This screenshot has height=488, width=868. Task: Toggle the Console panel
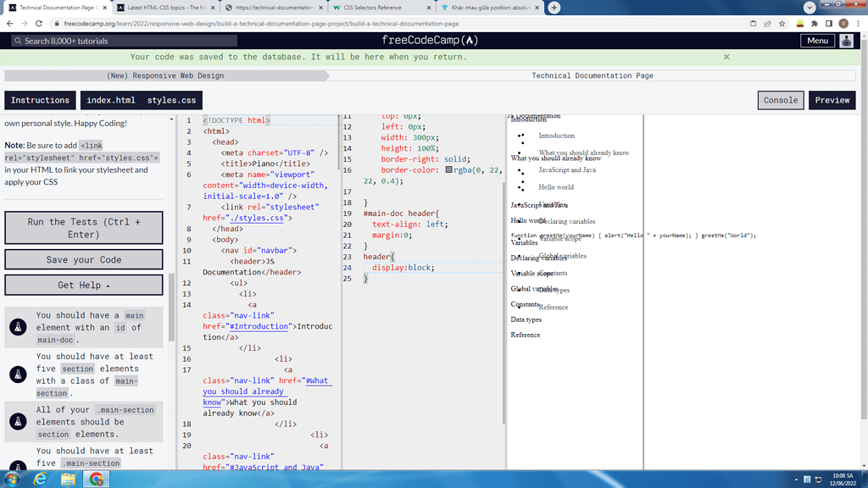tap(780, 100)
